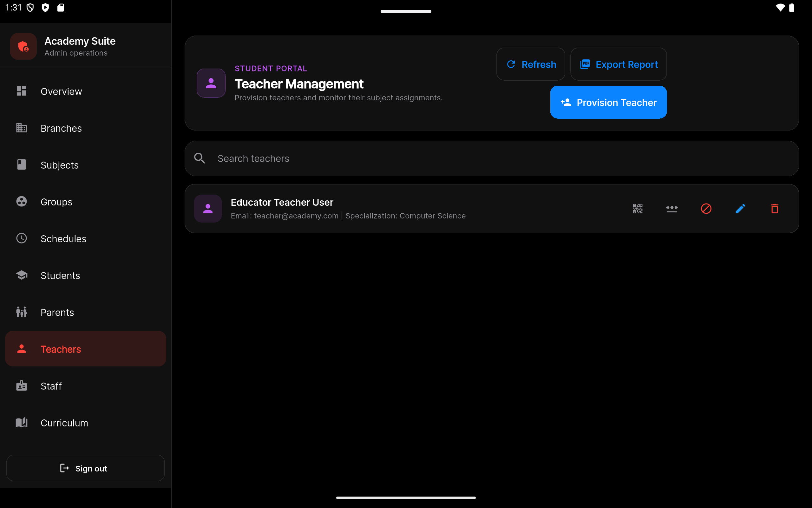
Task: Open the Schedules page
Action: (x=86, y=238)
